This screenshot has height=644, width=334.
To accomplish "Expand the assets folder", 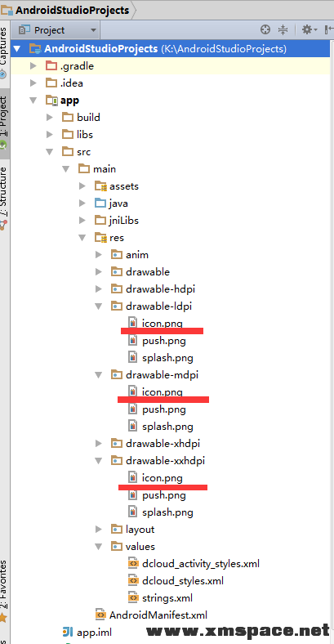I will (82, 186).
